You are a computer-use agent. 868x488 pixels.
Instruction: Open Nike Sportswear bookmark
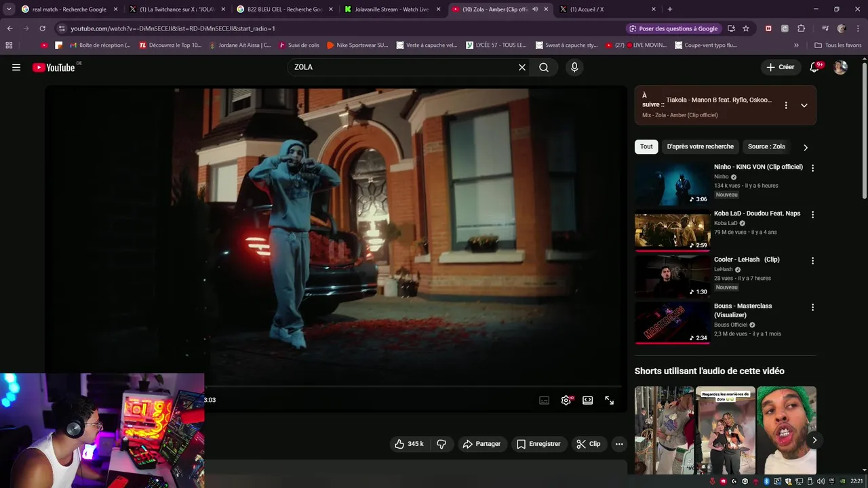coord(357,45)
